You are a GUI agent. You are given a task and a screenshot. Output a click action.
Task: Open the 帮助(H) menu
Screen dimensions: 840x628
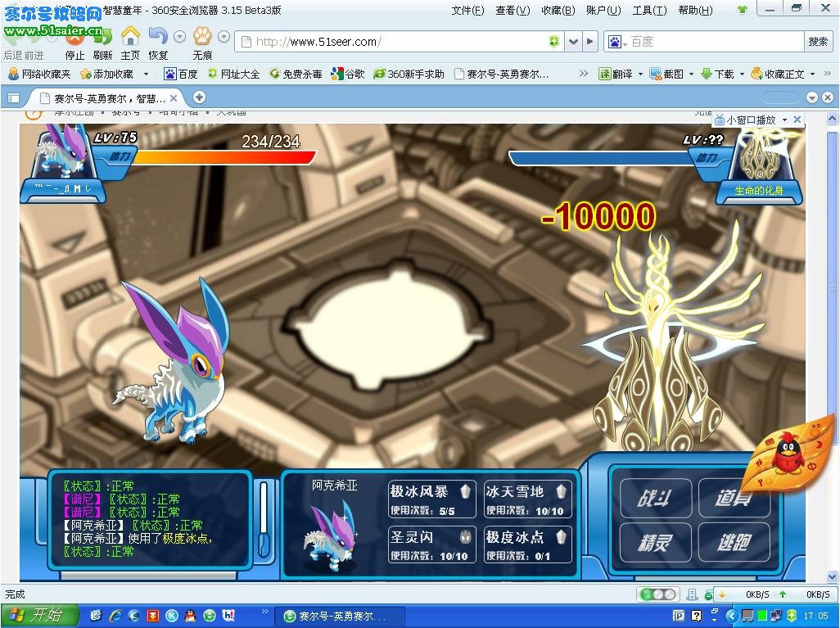point(695,10)
